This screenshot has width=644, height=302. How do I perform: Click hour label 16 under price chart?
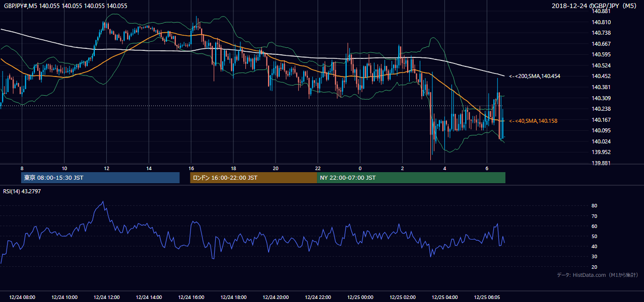click(x=191, y=168)
